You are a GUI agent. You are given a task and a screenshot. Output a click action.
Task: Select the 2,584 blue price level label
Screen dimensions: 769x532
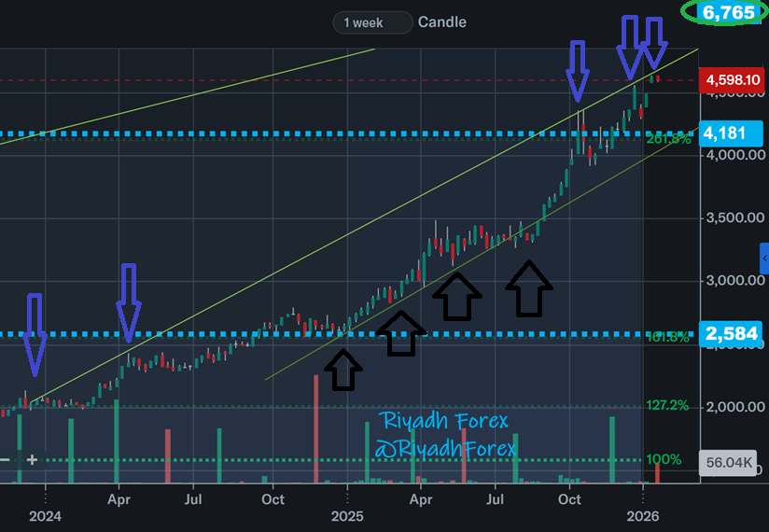click(x=732, y=334)
